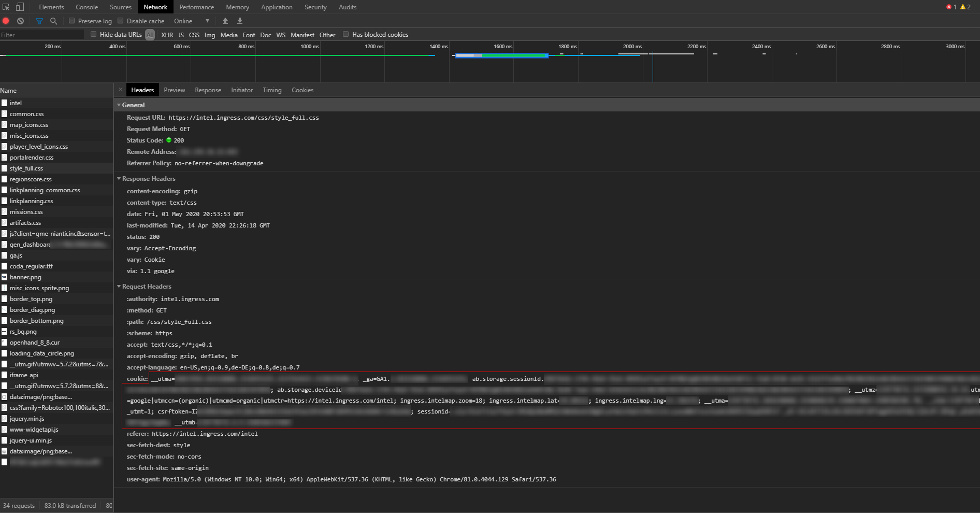Screen dimensions: 980x513
Task: Show the Cookies tab of request
Action: [x=302, y=90]
